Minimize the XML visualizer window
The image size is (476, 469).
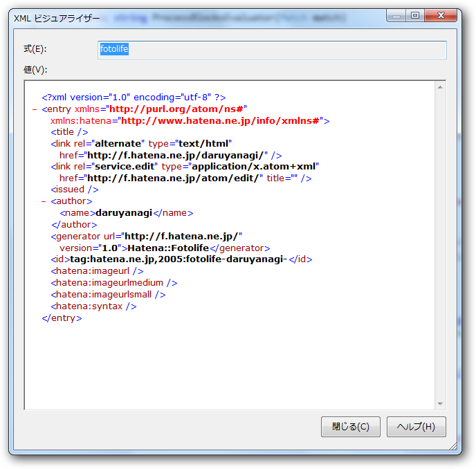[396, 15]
